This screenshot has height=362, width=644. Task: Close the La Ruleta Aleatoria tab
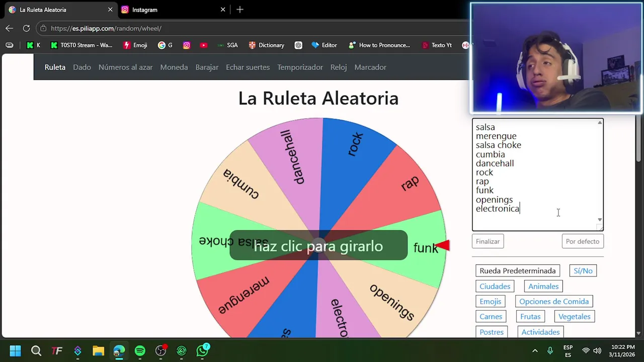click(x=110, y=10)
